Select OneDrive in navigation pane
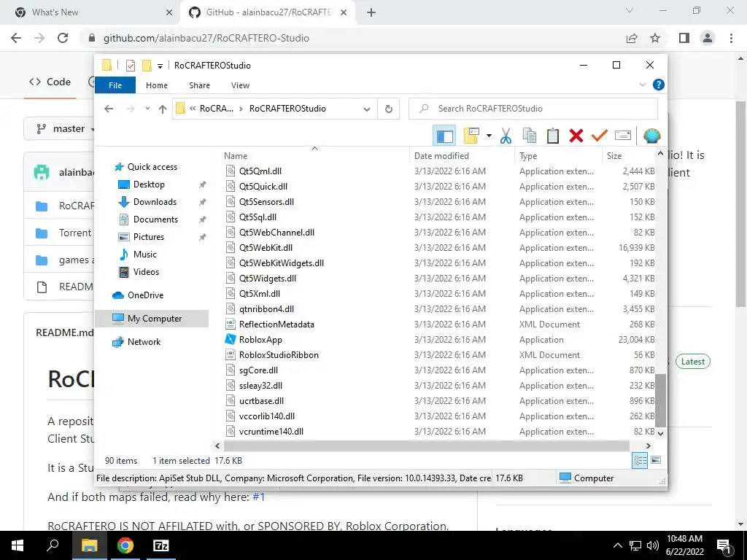 (x=145, y=295)
